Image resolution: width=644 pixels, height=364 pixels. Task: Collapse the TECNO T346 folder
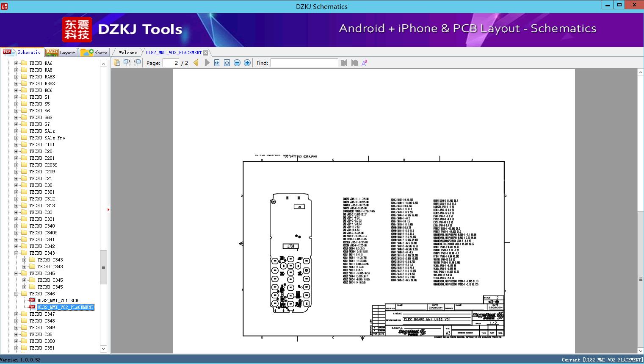[x=17, y=294]
